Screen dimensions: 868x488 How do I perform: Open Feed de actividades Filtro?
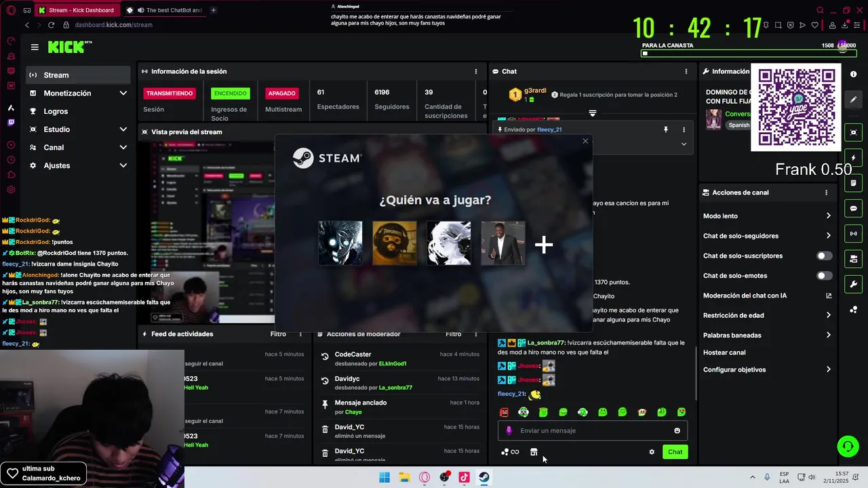(278, 334)
